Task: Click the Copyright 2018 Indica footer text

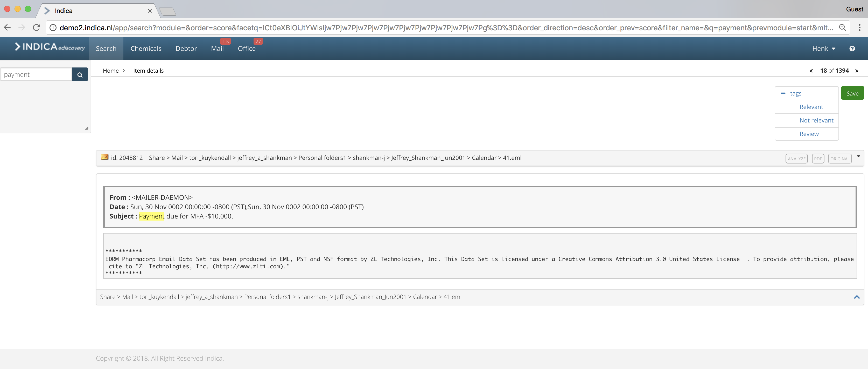Action: tap(160, 358)
